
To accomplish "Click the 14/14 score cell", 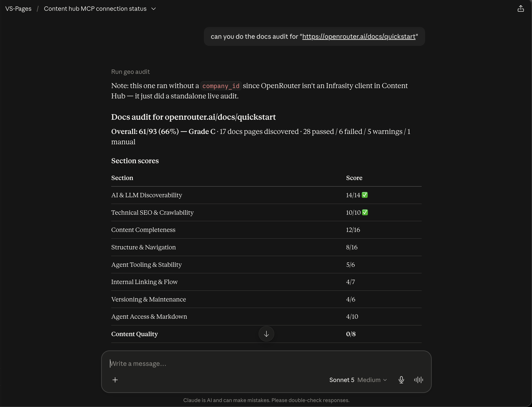I will pos(357,195).
